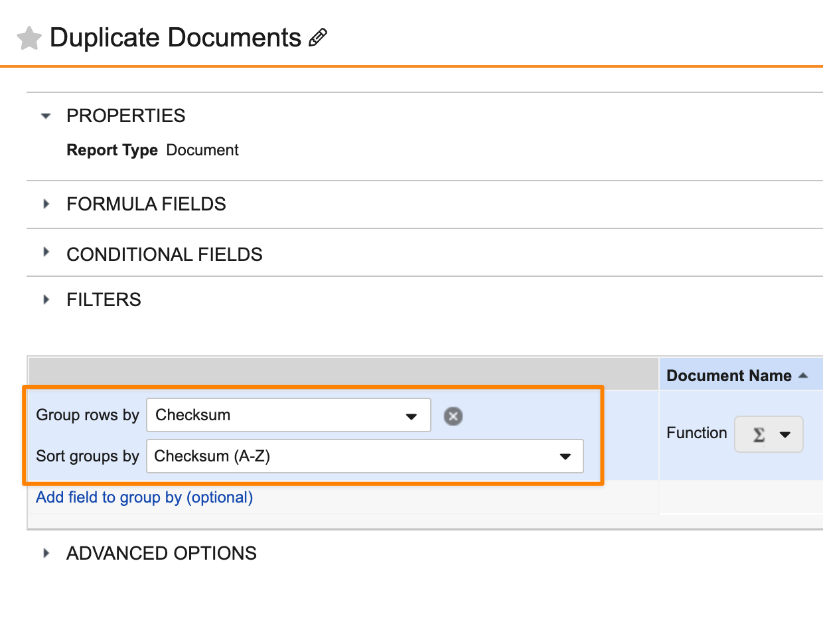Click the Duplicate Documents report title

175,38
